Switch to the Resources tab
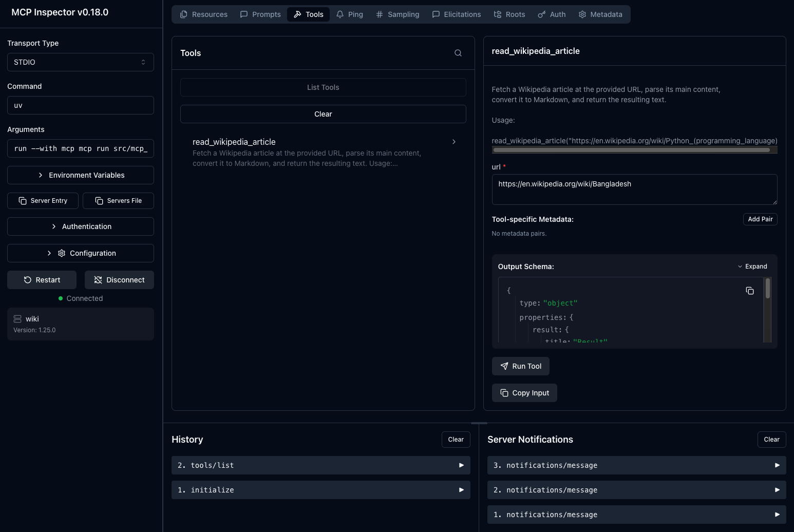Viewport: 794px width, 532px height. coord(203,14)
